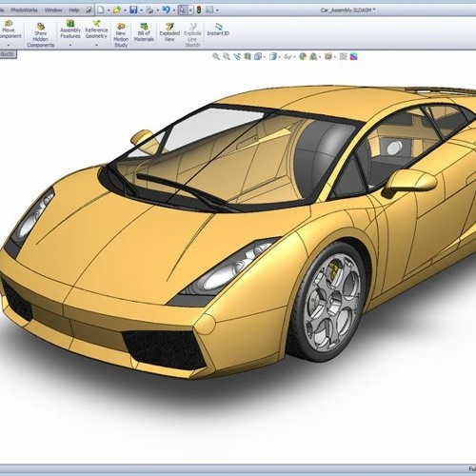Open the Apply Scene dropdown arrow
Screen dimensions: 476x476
pos(320,57)
